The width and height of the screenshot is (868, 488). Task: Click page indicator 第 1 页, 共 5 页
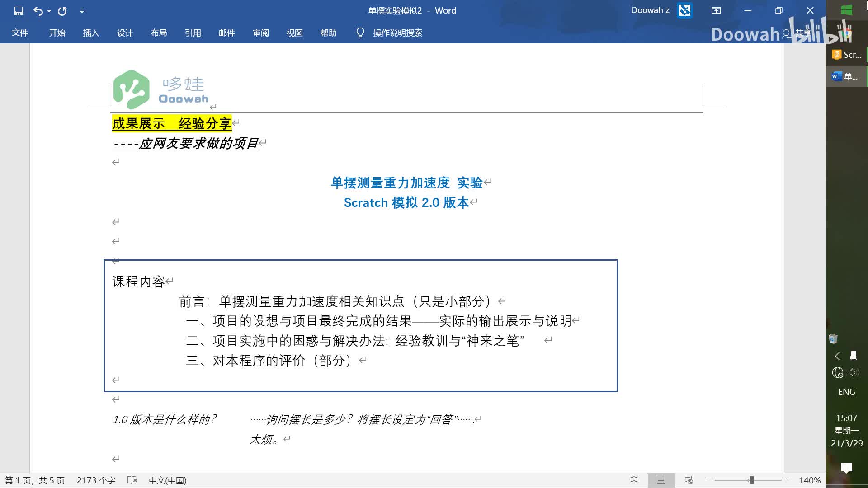point(35,480)
